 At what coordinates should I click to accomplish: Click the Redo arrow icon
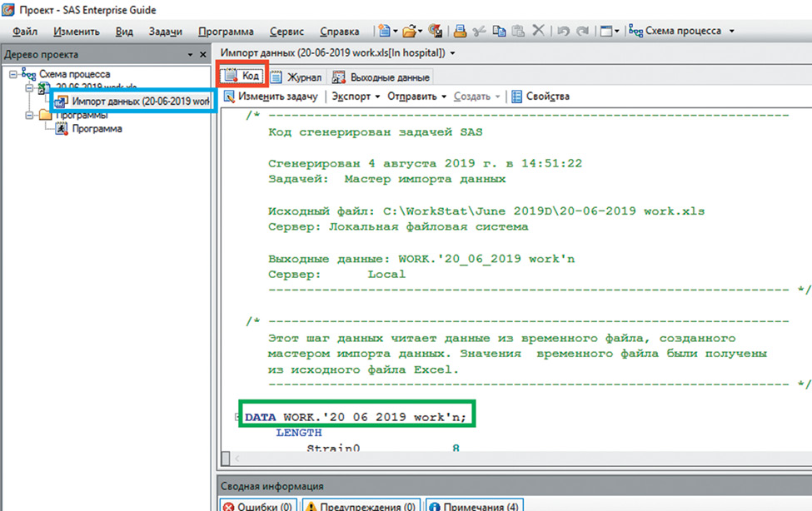click(582, 32)
